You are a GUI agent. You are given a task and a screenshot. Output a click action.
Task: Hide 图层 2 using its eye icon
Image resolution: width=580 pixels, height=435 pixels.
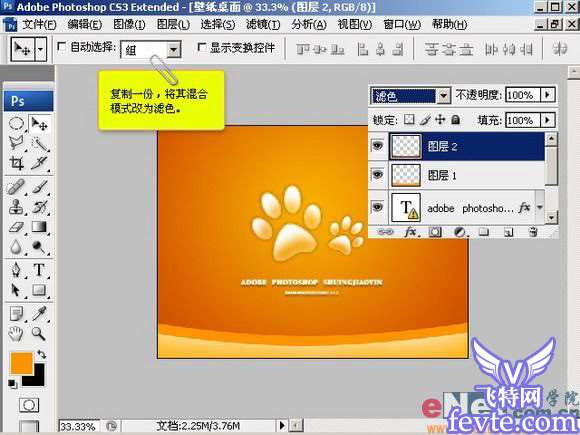(377, 146)
